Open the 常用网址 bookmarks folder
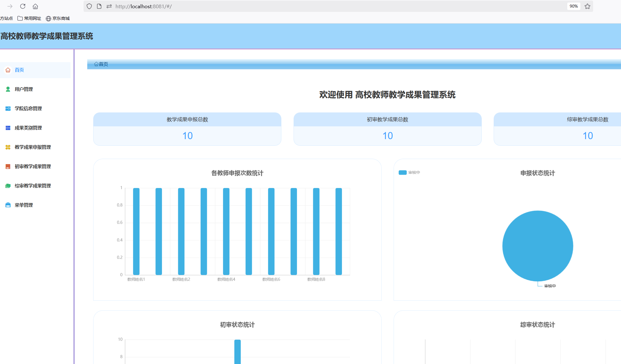This screenshot has width=621, height=364. 30,18
